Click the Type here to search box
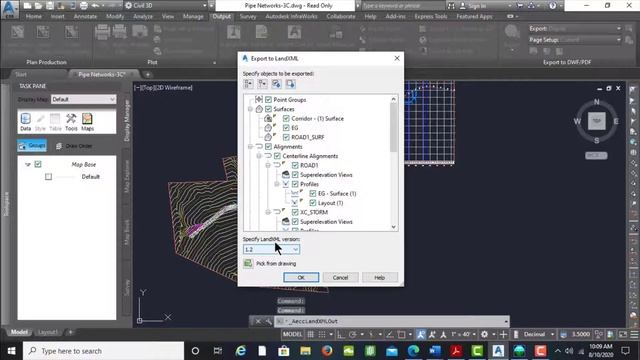Screen dimensions: 640x360 click(x=104, y=351)
